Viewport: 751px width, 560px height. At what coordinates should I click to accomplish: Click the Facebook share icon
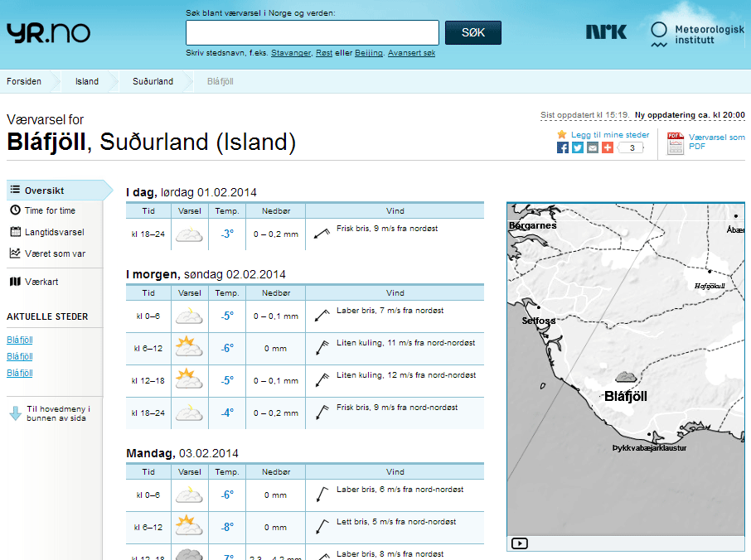563,147
